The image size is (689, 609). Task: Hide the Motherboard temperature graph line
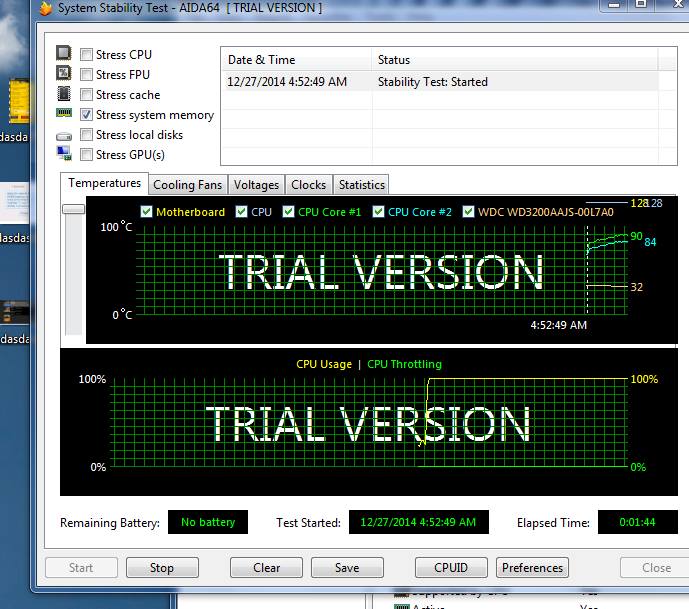pyautogui.click(x=146, y=212)
